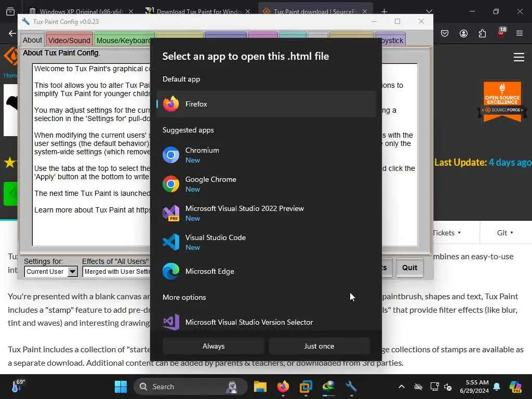
Task: Open a new browser tab
Action: click(x=384, y=11)
